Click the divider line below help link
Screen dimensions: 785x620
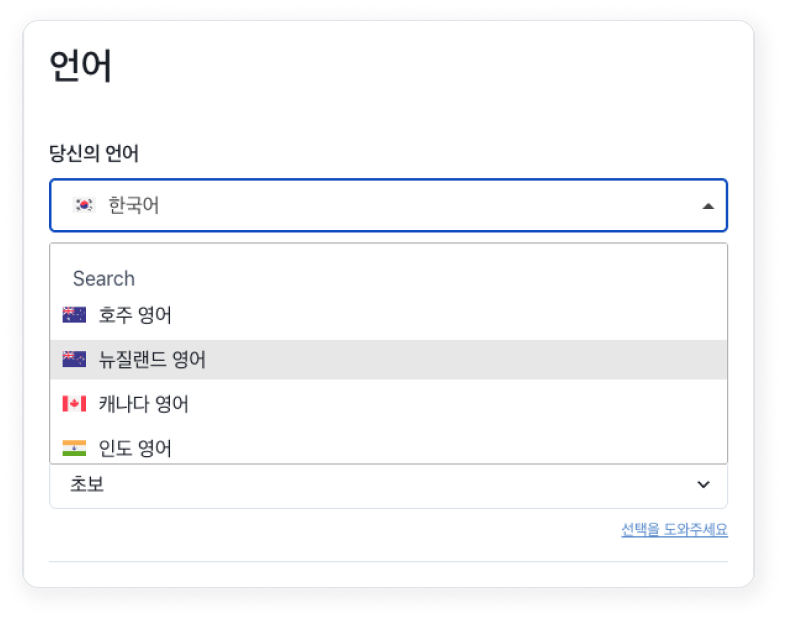388,562
